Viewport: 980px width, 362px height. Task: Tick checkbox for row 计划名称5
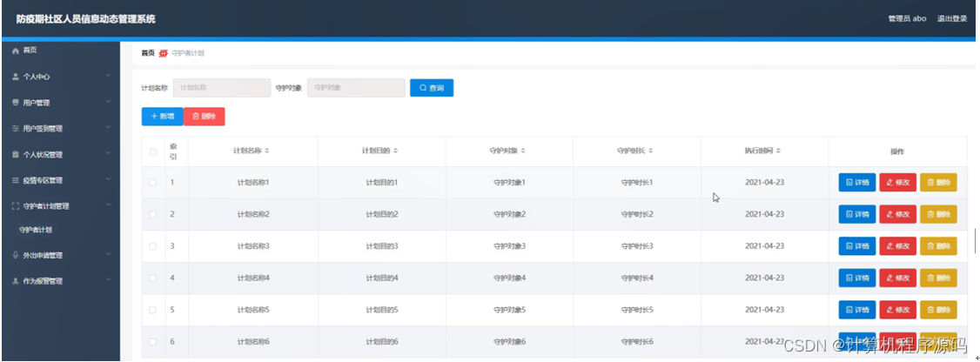[153, 310]
